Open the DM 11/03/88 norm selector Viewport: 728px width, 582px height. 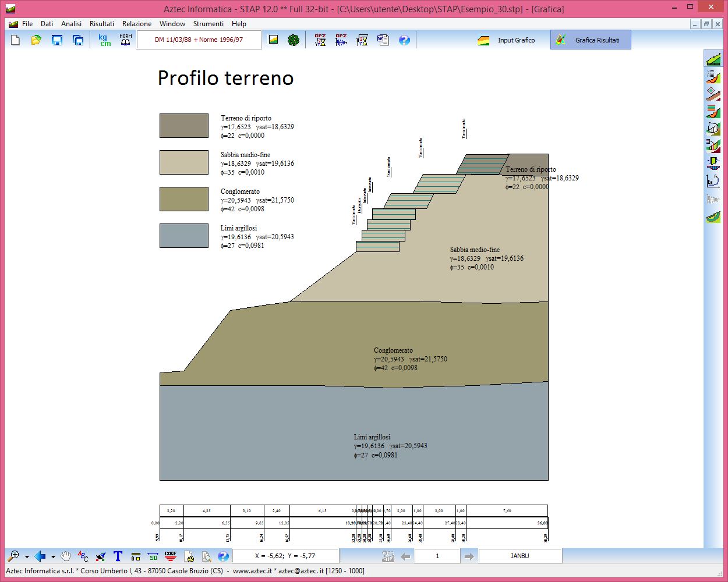[x=199, y=40]
